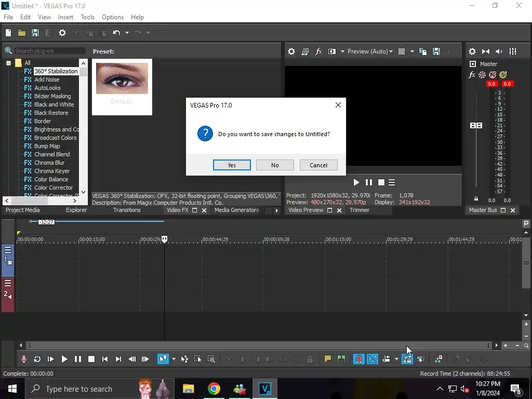Open Chrome from the taskbar
532x399 pixels.
coord(214,389)
